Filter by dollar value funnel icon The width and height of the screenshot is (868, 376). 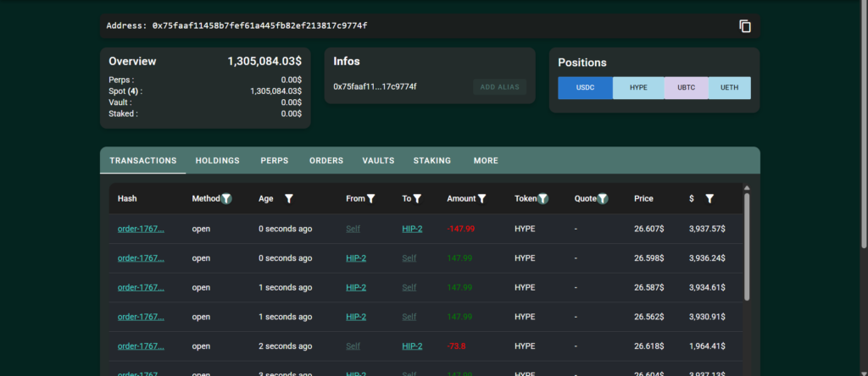tap(709, 199)
